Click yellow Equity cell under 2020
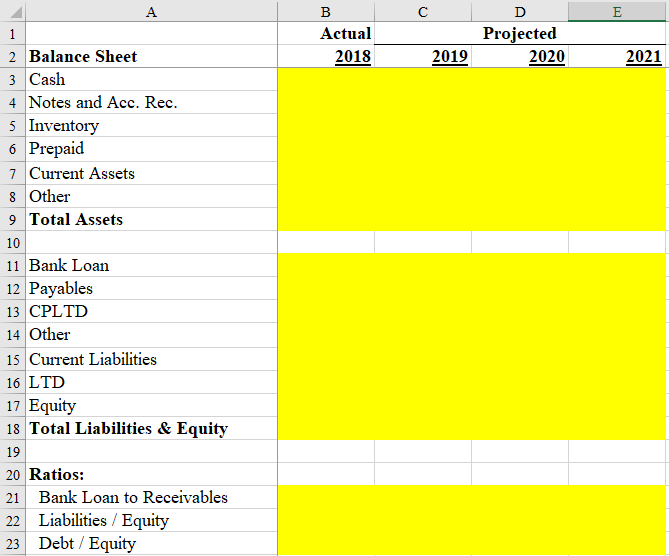 tap(520, 405)
